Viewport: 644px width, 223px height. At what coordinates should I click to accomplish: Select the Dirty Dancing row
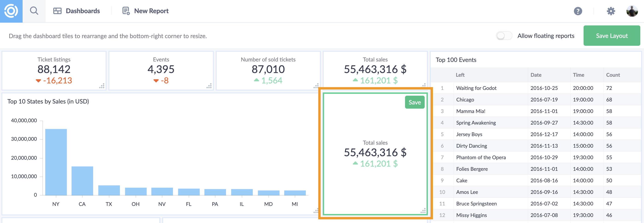(536, 146)
